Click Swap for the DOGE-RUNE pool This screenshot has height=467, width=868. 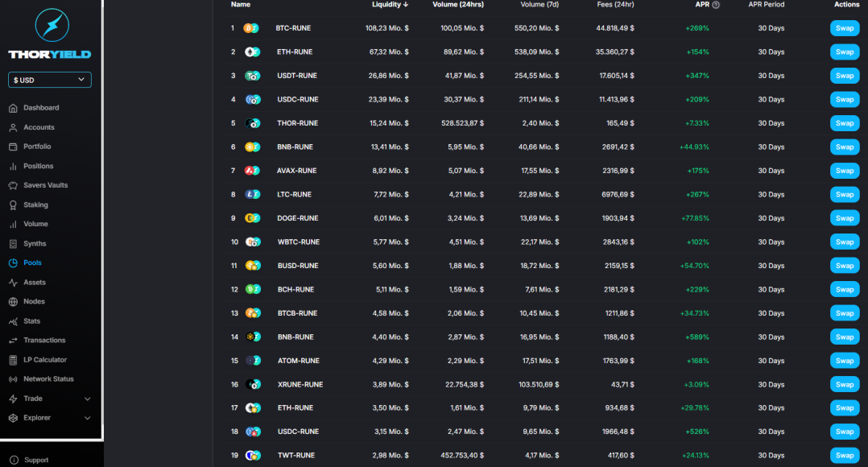point(845,218)
